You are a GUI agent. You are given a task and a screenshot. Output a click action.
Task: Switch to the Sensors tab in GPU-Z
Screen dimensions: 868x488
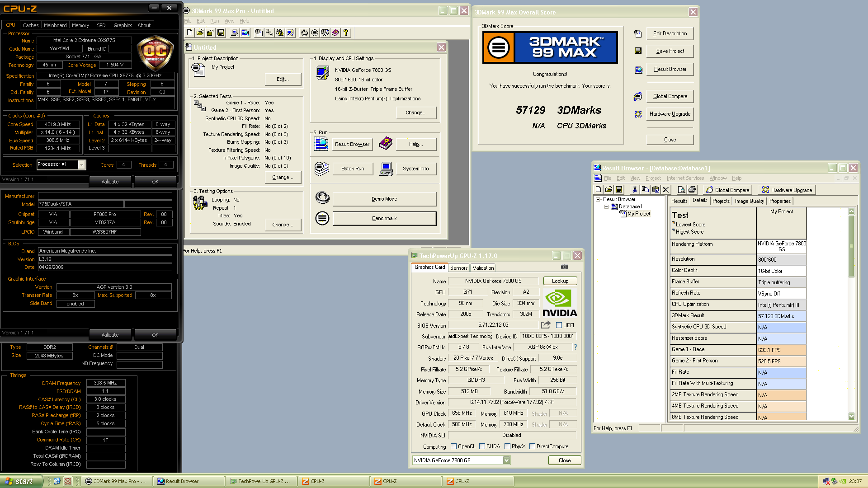point(459,268)
